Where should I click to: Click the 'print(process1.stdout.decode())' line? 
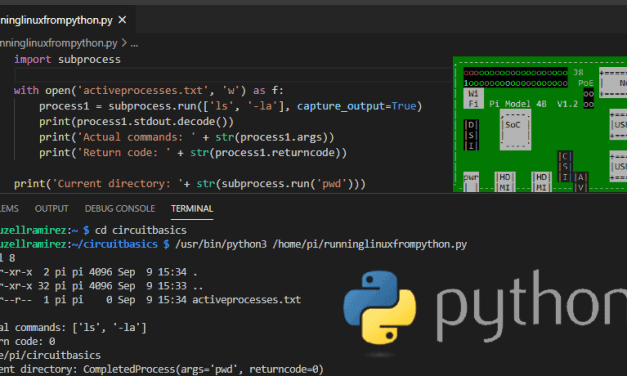pyautogui.click(x=136, y=122)
